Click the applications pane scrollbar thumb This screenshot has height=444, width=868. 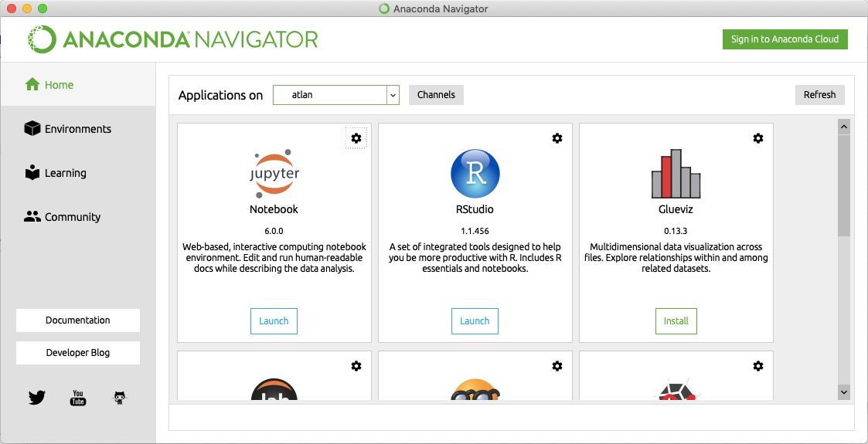[x=843, y=185]
